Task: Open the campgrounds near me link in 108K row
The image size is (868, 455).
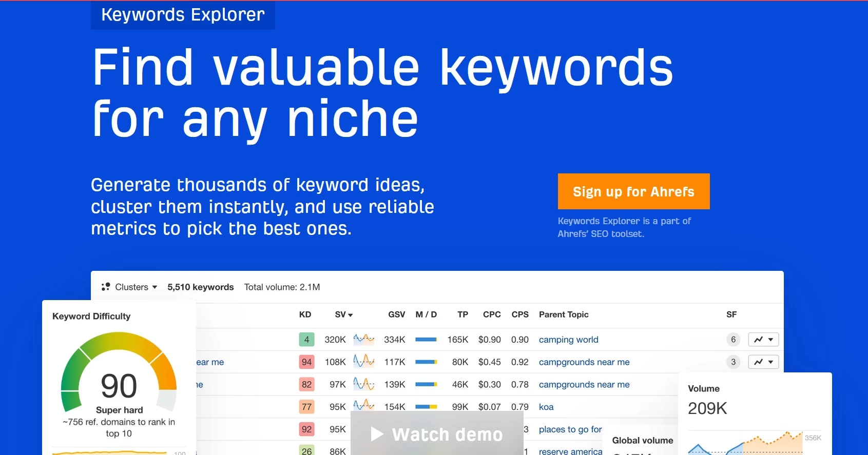Action: [584, 362]
